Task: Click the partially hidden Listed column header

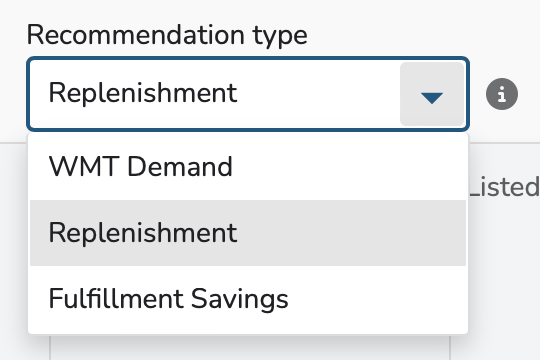Action: (505, 187)
